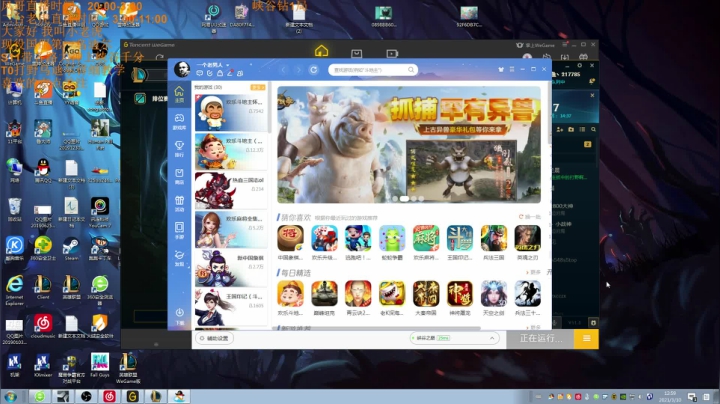Viewport: 720px width, 404px height.
Task: Select the third banner carousel dot
Action: tap(414, 199)
